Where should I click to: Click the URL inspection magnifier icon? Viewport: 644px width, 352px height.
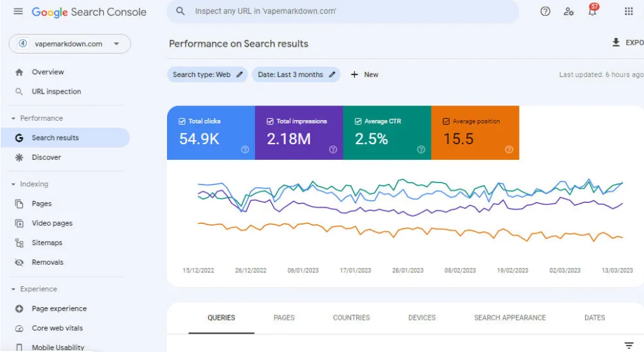[19, 92]
